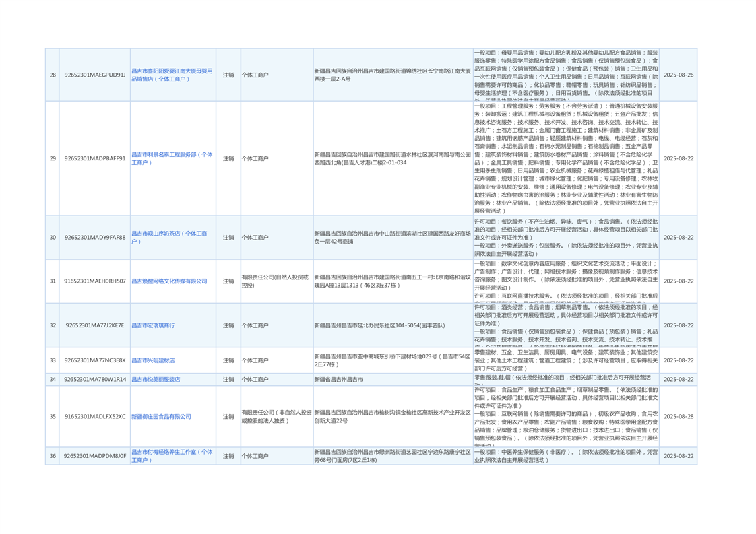Screen dimensions: 756x534
Task: Click row number 31
Action: [53, 281]
